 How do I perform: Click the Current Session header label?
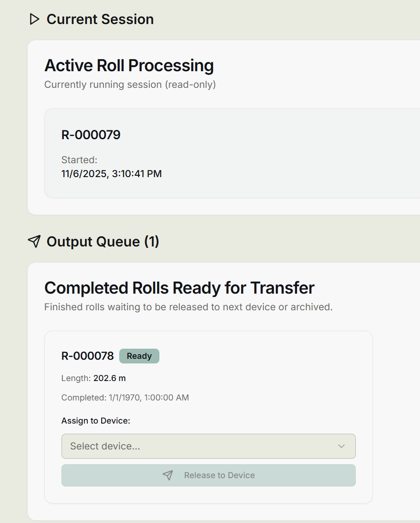tap(99, 19)
